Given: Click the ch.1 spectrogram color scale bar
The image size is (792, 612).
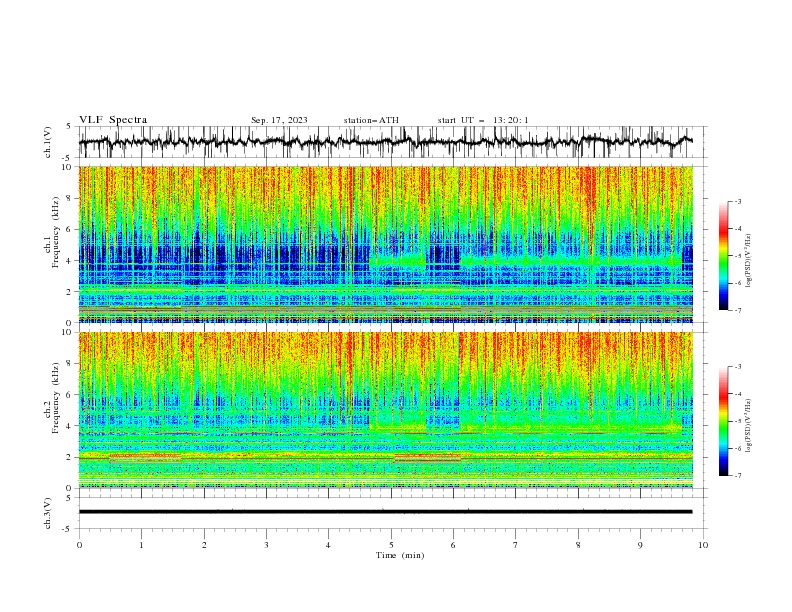Looking at the screenshot, I should tap(723, 256).
